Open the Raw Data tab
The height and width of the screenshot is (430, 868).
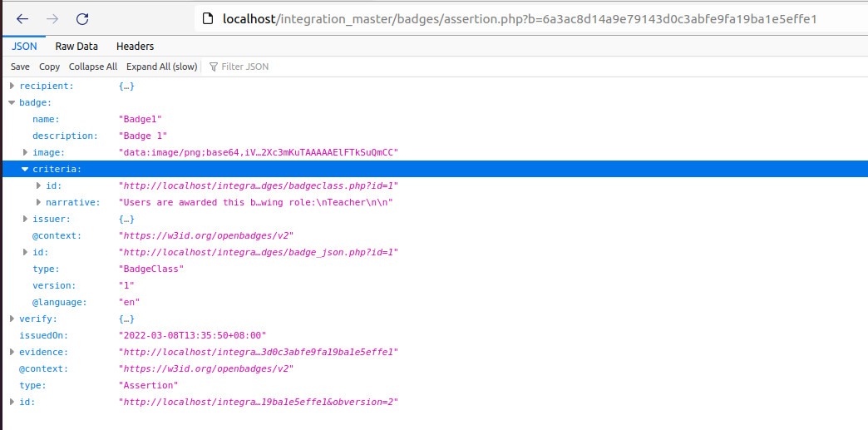click(x=76, y=46)
